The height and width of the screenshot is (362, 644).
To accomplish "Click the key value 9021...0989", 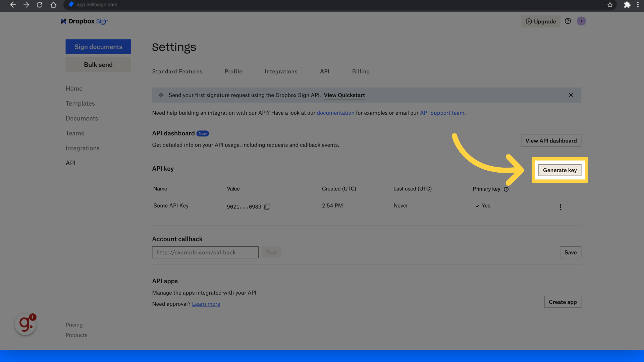I will 244,207.
